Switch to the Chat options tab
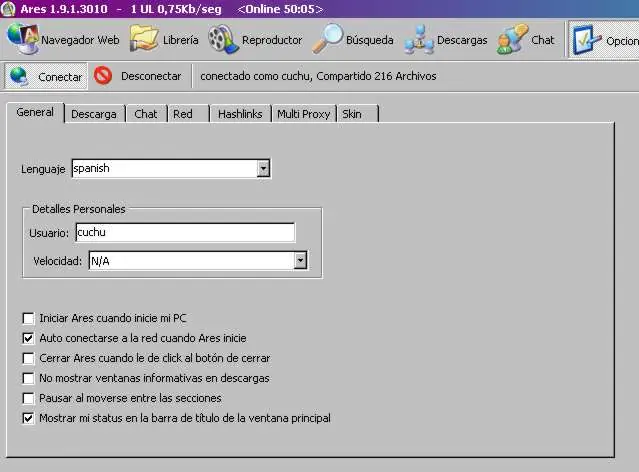 coord(146,114)
